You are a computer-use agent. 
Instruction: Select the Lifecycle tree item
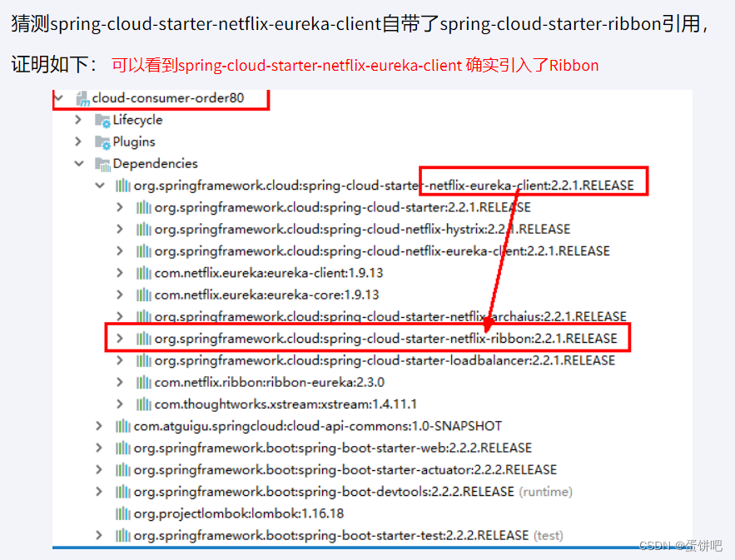137,120
